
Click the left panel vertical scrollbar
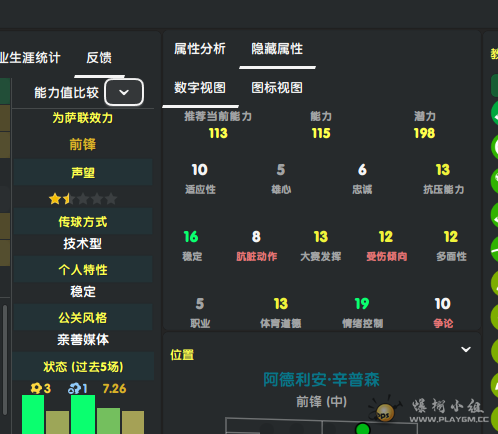pyautogui.click(x=5, y=359)
